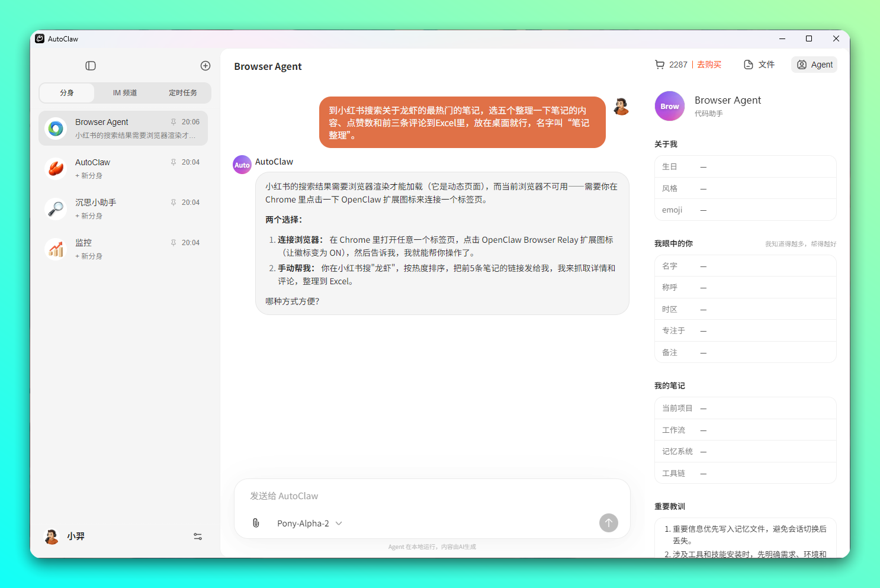Click 监控 chart avatar

click(x=56, y=249)
